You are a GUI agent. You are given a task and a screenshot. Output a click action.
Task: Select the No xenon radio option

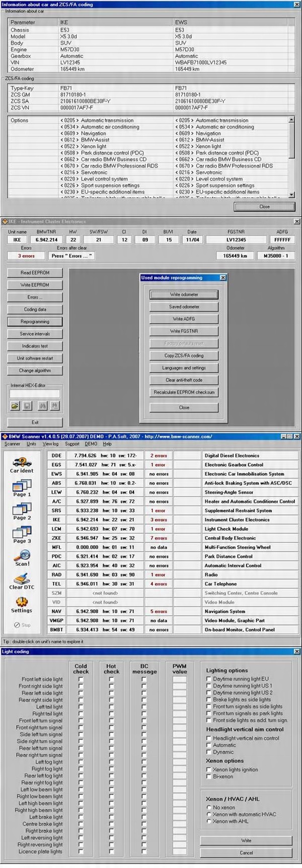click(209, 807)
